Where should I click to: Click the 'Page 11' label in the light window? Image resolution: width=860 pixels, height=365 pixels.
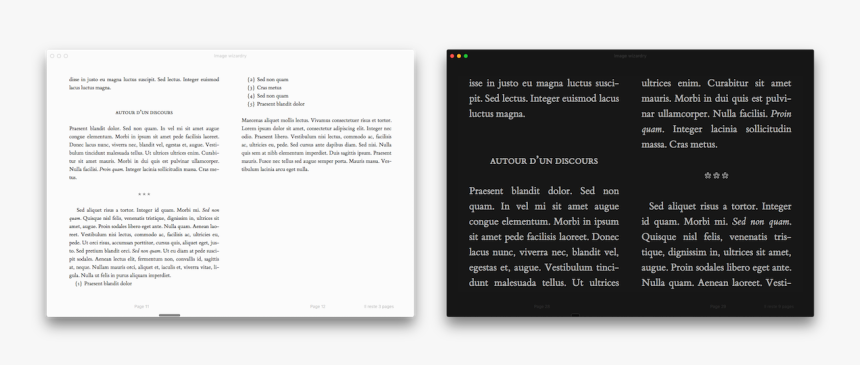click(x=142, y=306)
